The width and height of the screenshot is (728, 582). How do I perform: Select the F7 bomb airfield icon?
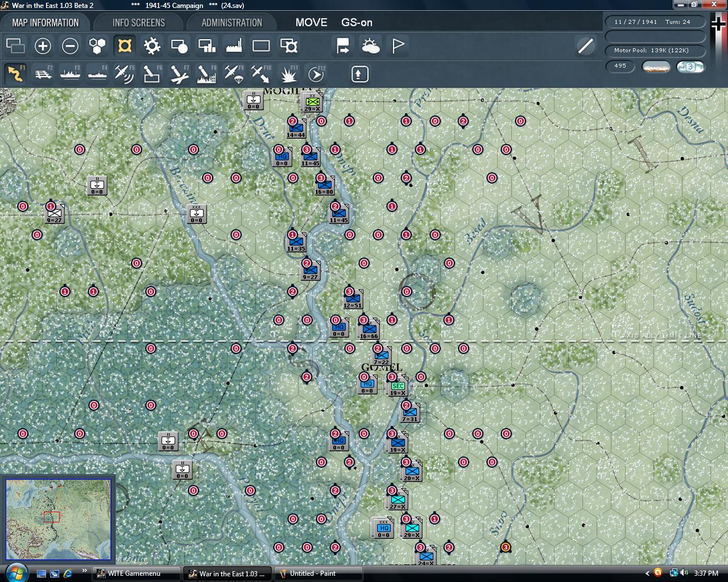pos(179,74)
